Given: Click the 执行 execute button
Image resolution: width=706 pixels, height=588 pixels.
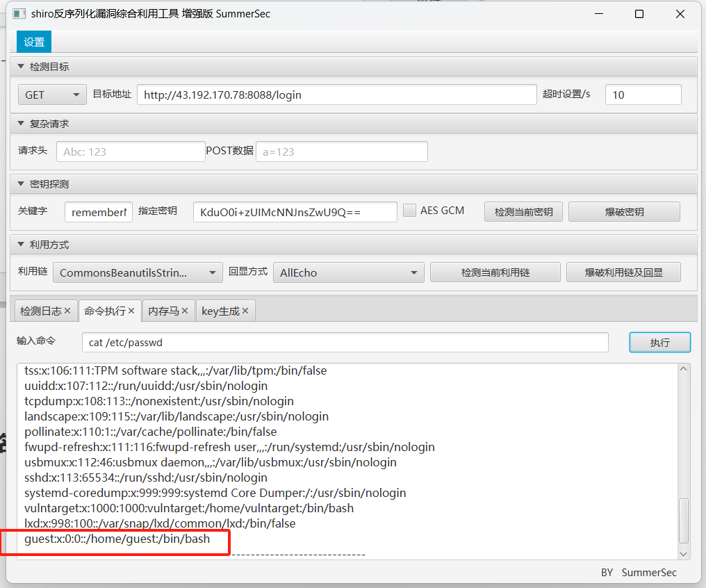Looking at the screenshot, I should click(659, 342).
